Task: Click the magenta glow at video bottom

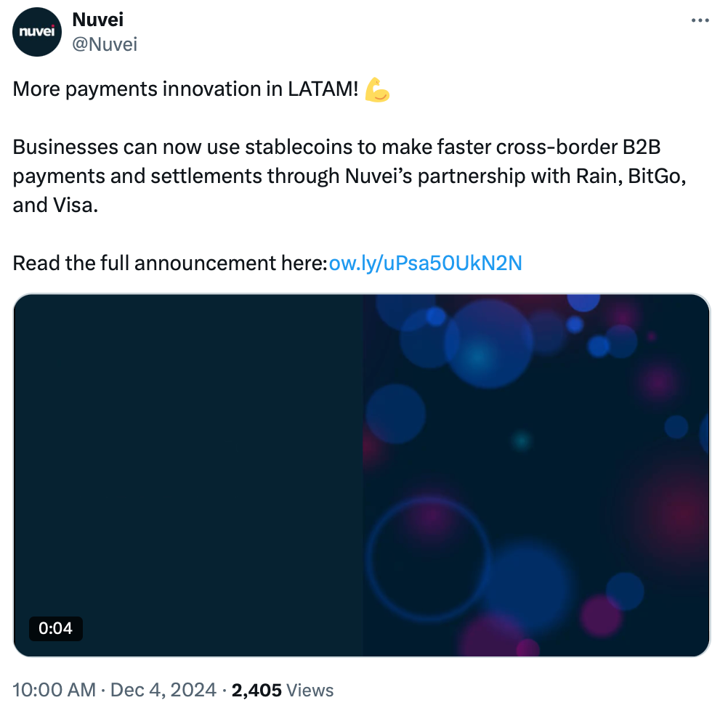Action: (x=601, y=617)
